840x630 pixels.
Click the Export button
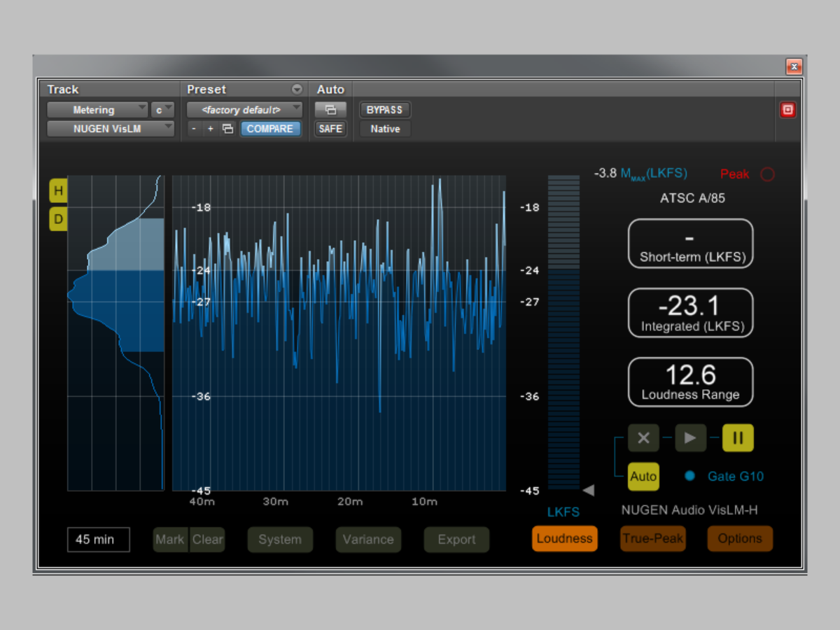(x=456, y=540)
